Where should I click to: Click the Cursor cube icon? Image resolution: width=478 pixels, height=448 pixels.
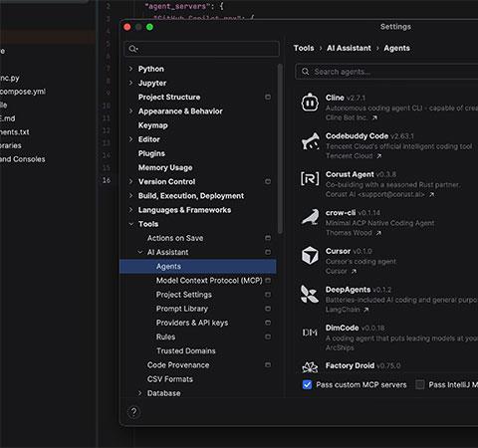pyautogui.click(x=310, y=256)
